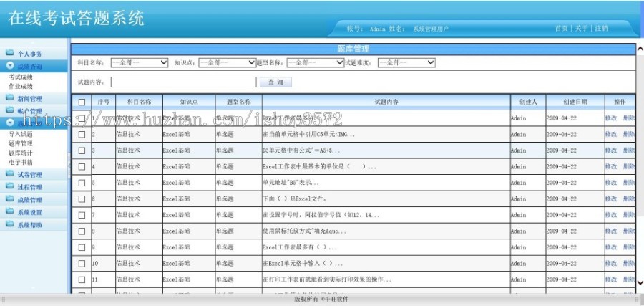The image size is (644, 306).
Task: Click 注销 to log out
Action: coord(601,29)
